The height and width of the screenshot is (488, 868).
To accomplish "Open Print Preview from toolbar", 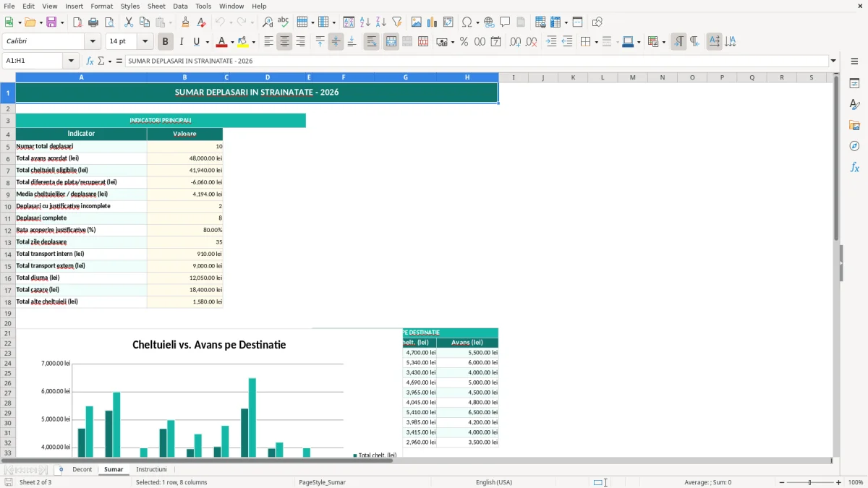I will (x=109, y=22).
